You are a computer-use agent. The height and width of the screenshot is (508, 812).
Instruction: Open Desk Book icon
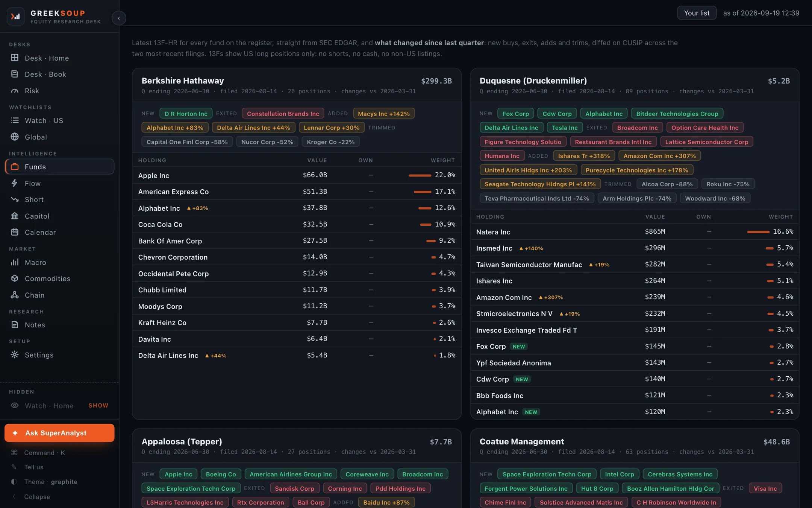coord(15,74)
